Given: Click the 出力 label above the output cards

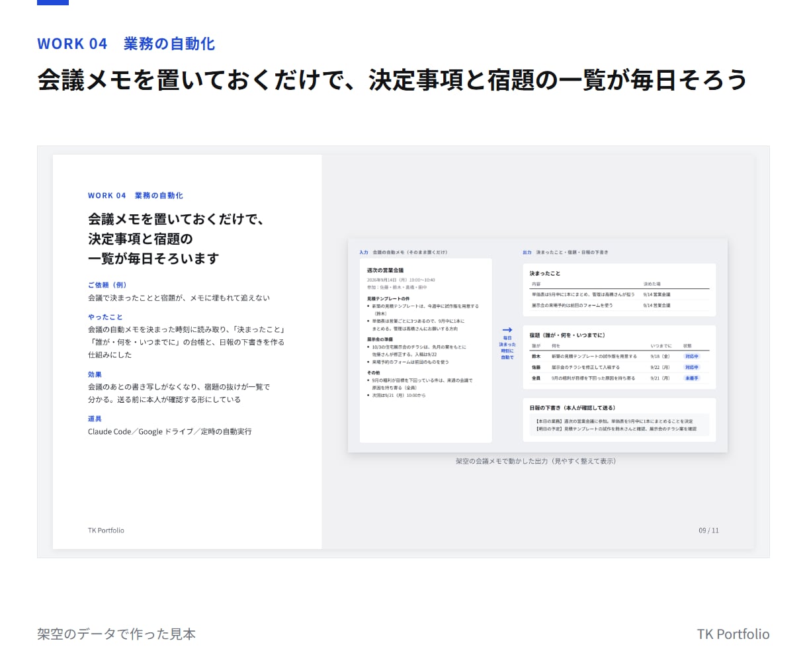Looking at the screenshot, I should pyautogui.click(x=527, y=252).
